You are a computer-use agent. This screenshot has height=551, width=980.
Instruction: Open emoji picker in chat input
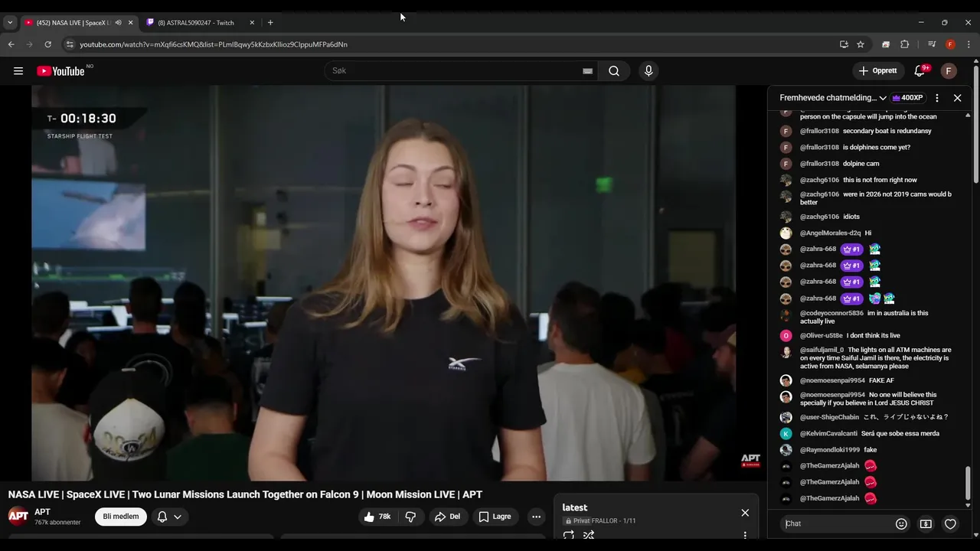tap(901, 524)
